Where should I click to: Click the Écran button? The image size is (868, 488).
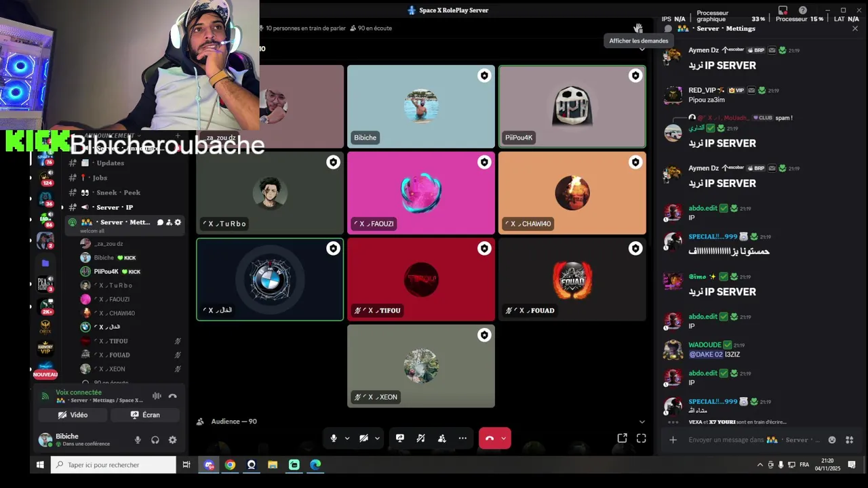coord(145,415)
